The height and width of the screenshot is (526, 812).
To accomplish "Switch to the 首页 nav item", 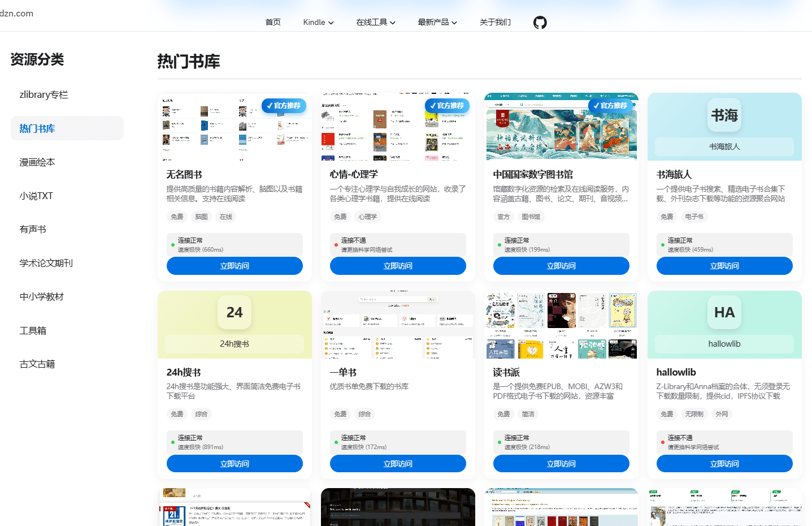I will coord(272,22).
